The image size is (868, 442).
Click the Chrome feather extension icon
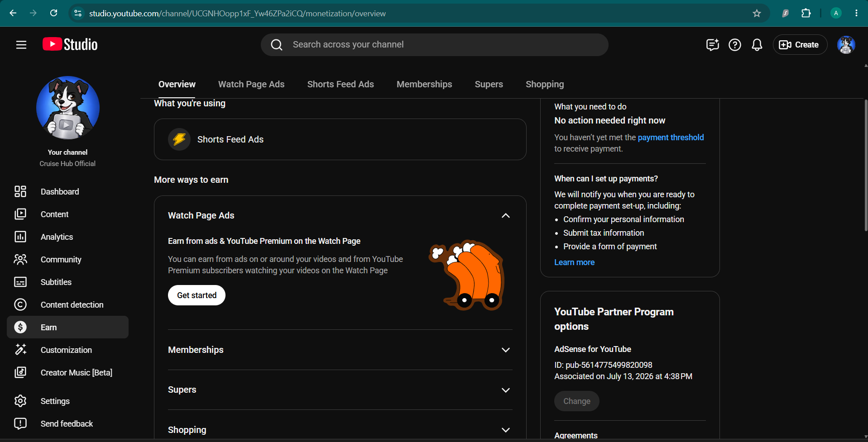tap(785, 13)
